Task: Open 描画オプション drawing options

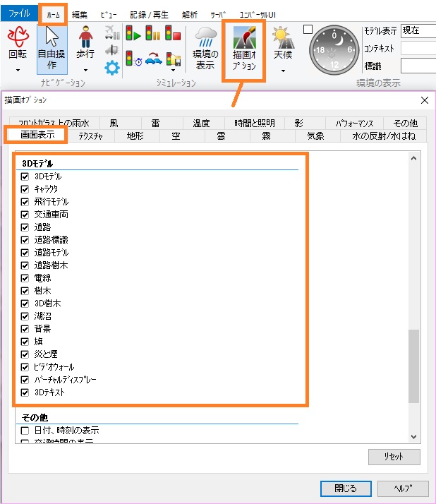Action: (244, 49)
